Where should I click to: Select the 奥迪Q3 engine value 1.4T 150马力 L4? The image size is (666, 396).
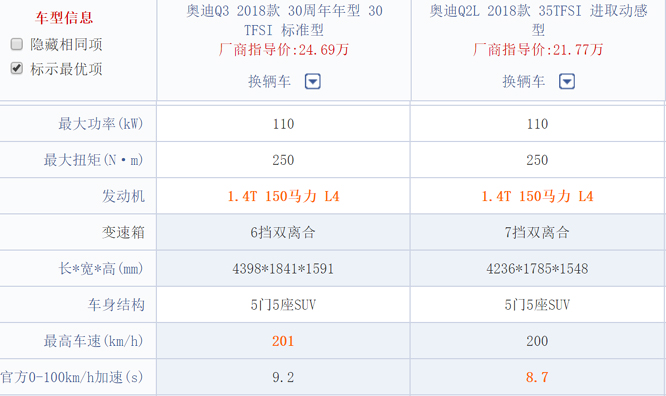(x=283, y=196)
